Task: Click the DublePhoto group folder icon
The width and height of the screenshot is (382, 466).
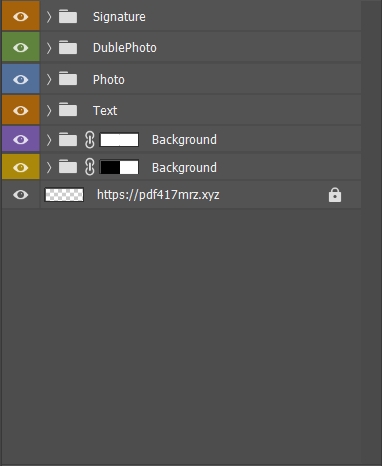Action: pyautogui.click(x=68, y=47)
